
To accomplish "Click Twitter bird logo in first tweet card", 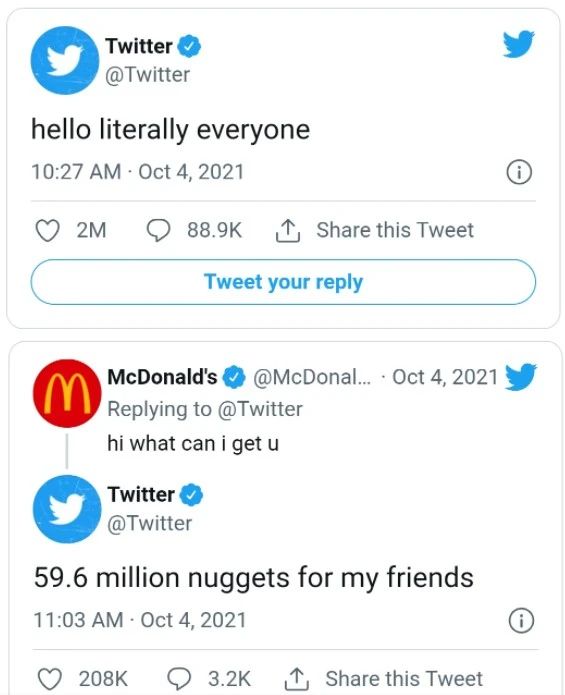I will point(518,43).
